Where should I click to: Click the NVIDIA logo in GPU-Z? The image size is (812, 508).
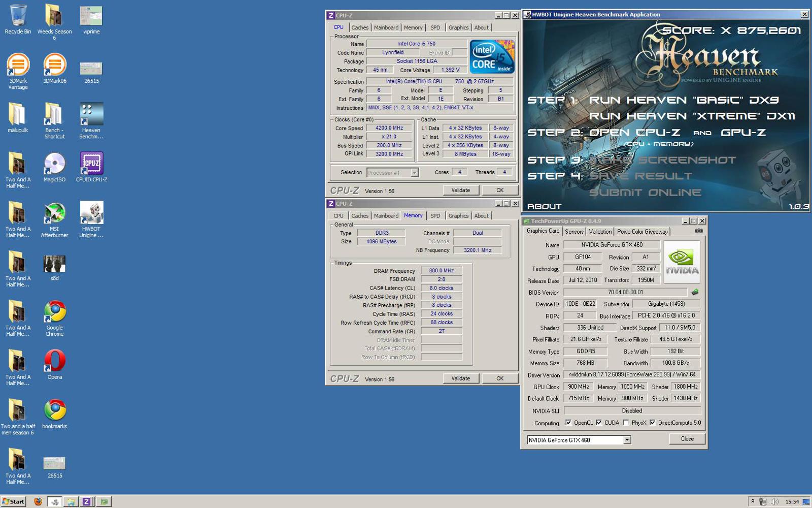(682, 262)
